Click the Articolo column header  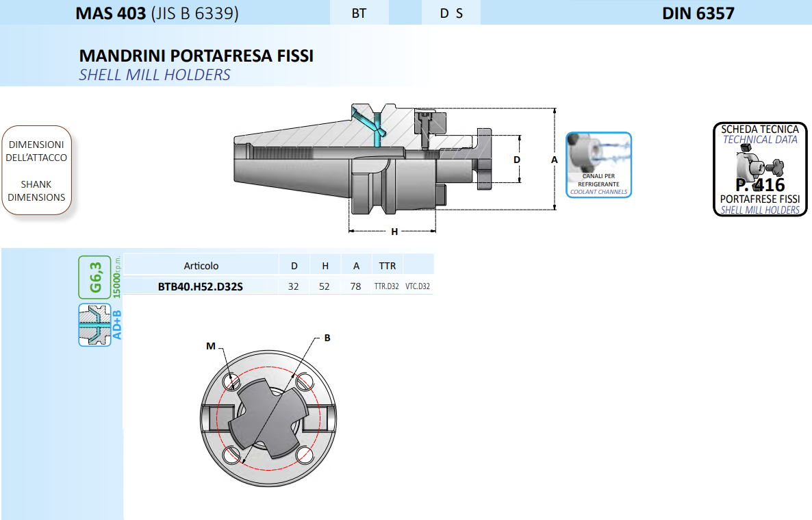pyautogui.click(x=201, y=265)
